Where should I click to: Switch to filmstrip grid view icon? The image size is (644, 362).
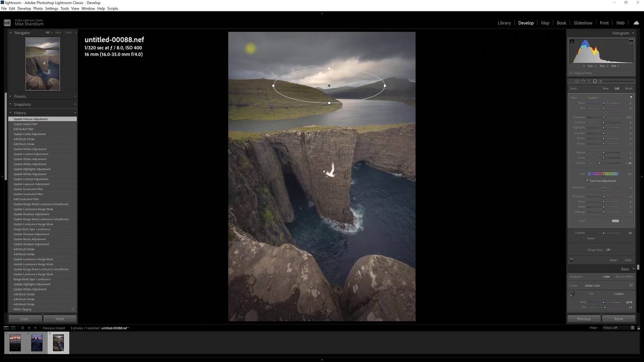coord(22,328)
